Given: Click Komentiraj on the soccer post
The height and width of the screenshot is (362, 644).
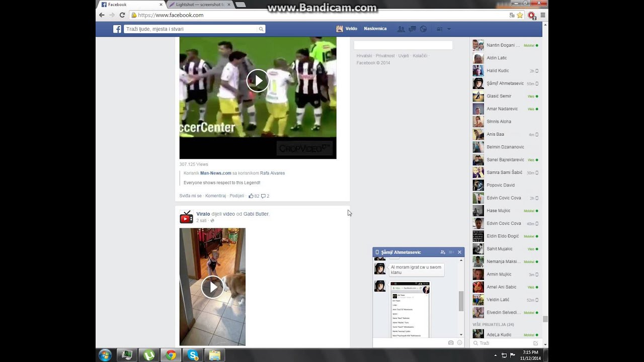Looking at the screenshot, I should (x=216, y=196).
